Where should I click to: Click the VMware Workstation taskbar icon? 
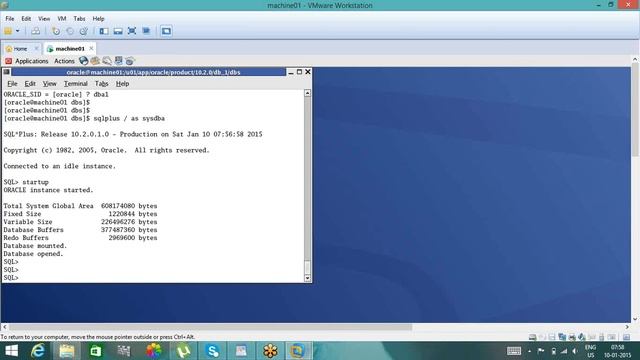(x=298, y=351)
